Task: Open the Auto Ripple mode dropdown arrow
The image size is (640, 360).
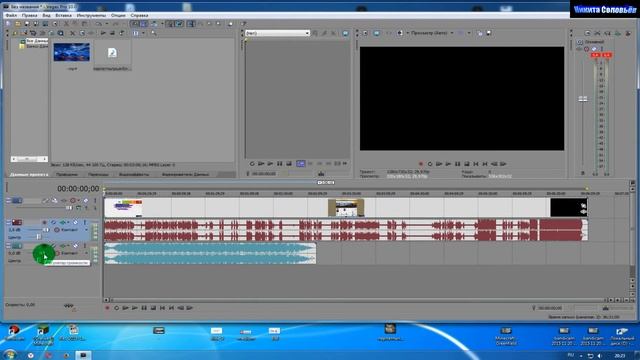Action: pyautogui.click(x=162, y=24)
